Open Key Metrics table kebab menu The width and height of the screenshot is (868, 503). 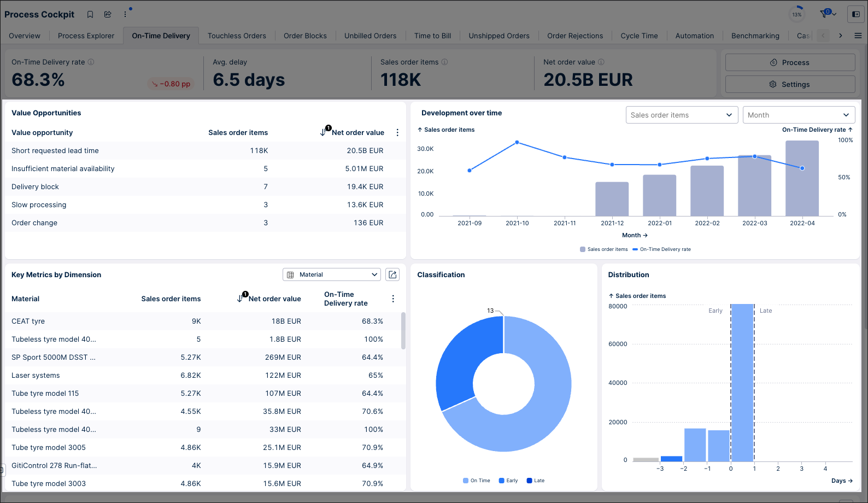tap(393, 299)
